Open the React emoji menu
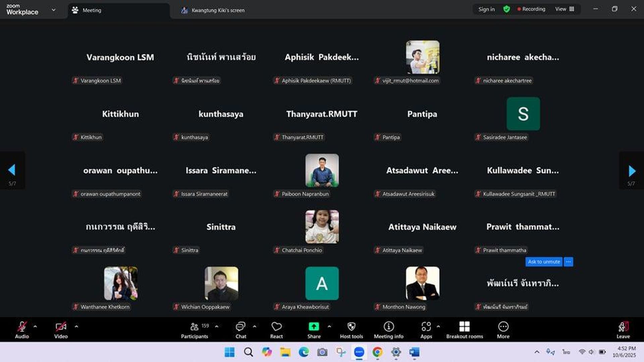Viewport: 644px width, 362px height. pyautogui.click(x=276, y=327)
